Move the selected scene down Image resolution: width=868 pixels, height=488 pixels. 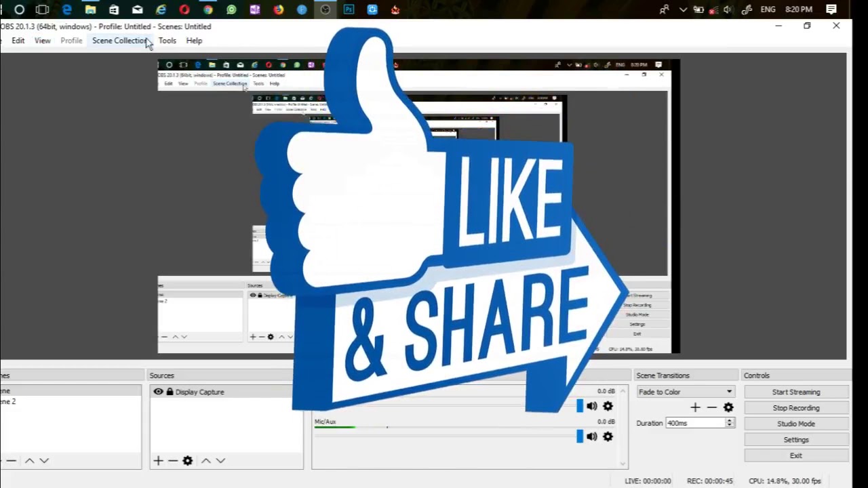pos(44,460)
